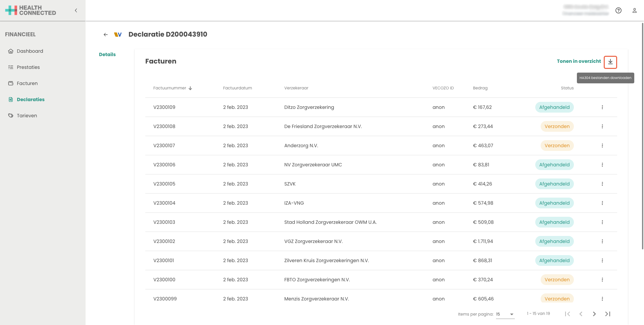Open Tarieven in the sidebar
The width and height of the screenshot is (644, 325).
(27, 116)
